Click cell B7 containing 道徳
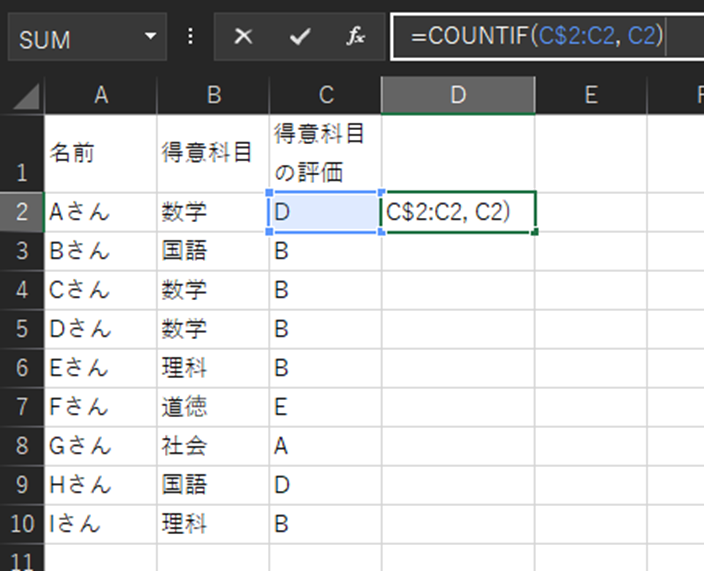Image resolution: width=704 pixels, height=571 pixels. click(x=213, y=406)
